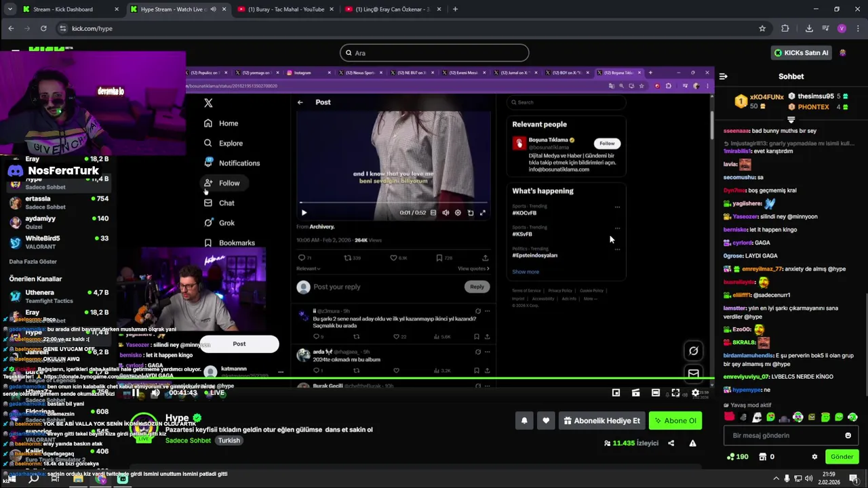Switch to Linç Eray Can Özkenar tab

(393, 9)
